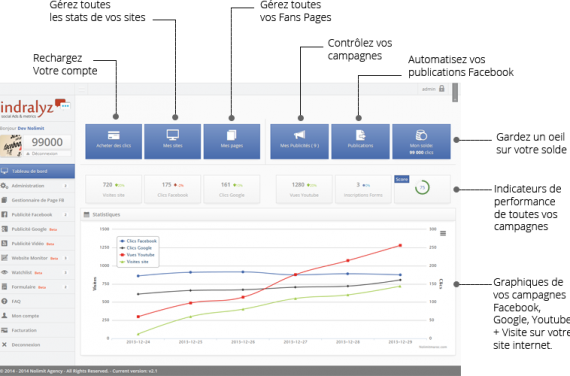Click the Déconnexion link under balance
Viewport: 570px width, 376px height.
[44, 153]
